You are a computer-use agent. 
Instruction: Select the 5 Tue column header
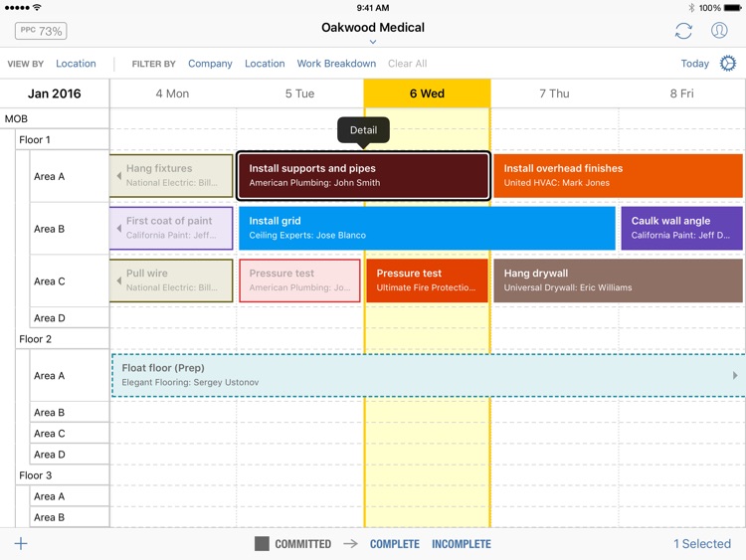coord(299,93)
